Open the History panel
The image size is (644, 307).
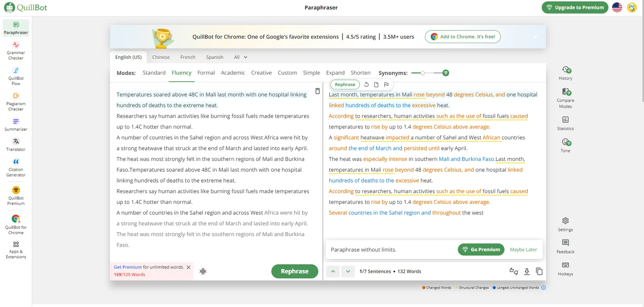pos(565,73)
